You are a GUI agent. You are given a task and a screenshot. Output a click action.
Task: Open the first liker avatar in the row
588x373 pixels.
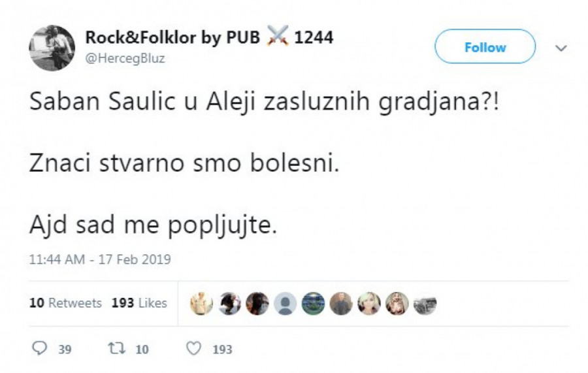click(201, 304)
